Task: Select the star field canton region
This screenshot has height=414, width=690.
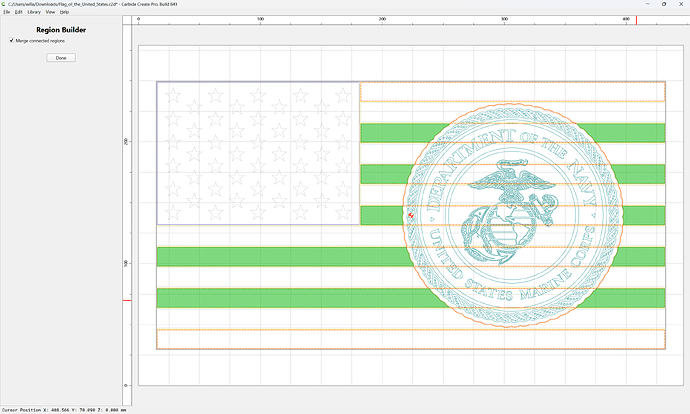Action: coord(258,153)
